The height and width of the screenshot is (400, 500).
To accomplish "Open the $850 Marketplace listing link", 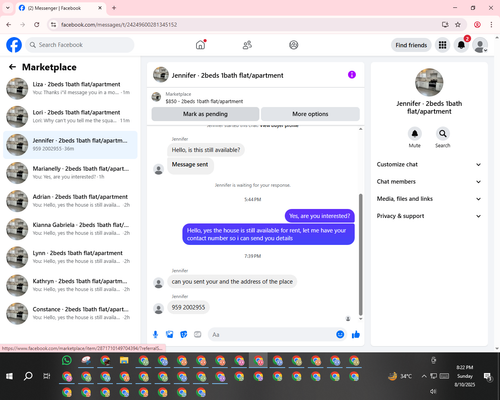I will (x=204, y=101).
